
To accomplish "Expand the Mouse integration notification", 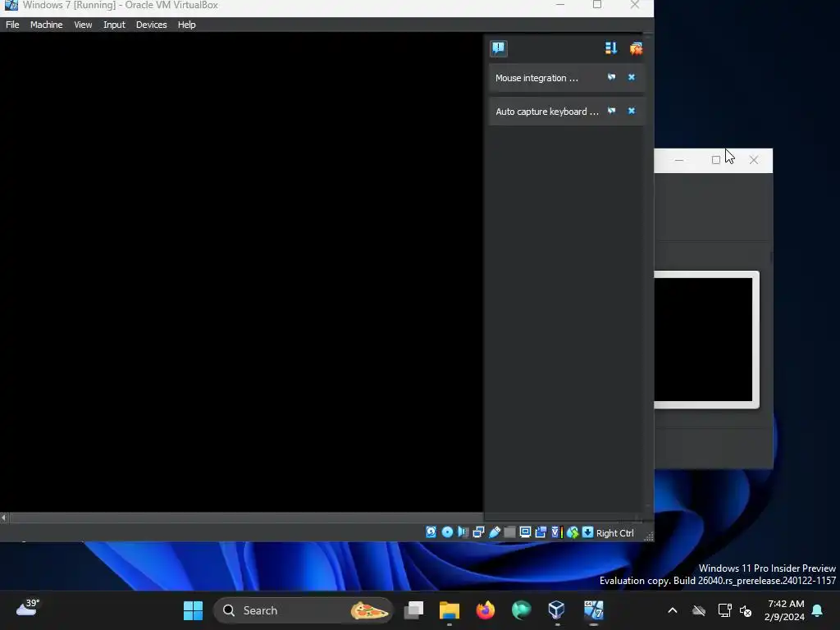I will coord(611,77).
